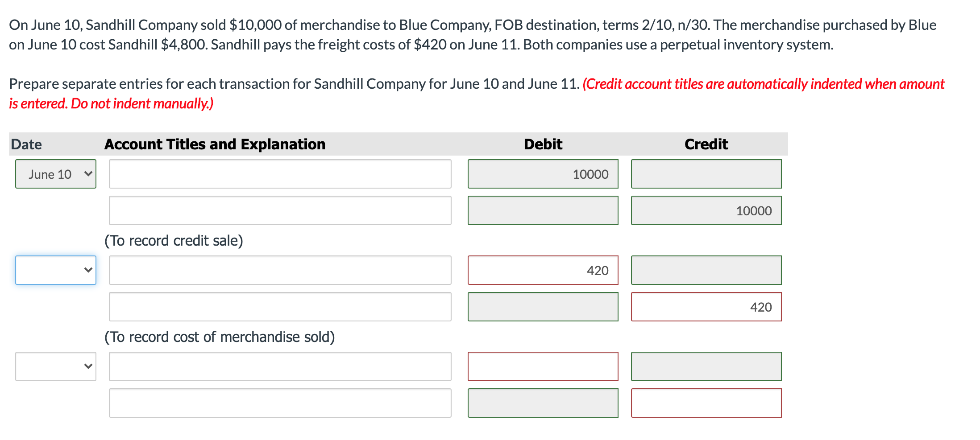This screenshot has height=440, width=980.
Task: Select the credit field showing 10000
Action: coord(706,210)
